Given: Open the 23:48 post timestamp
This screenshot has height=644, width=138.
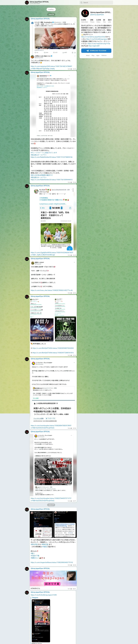Looking at the screenshot, I should [74, 182].
